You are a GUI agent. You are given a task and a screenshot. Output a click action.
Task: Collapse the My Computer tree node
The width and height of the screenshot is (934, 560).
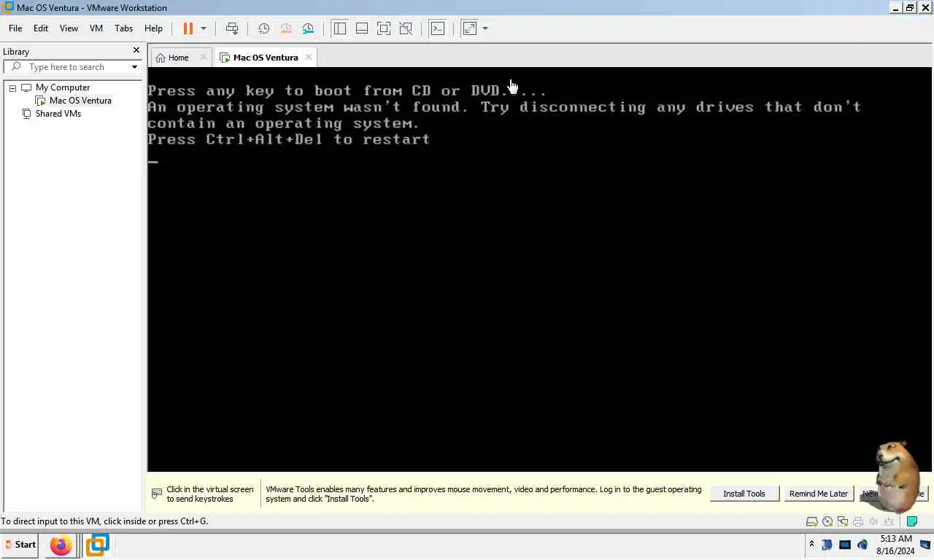tap(12, 87)
